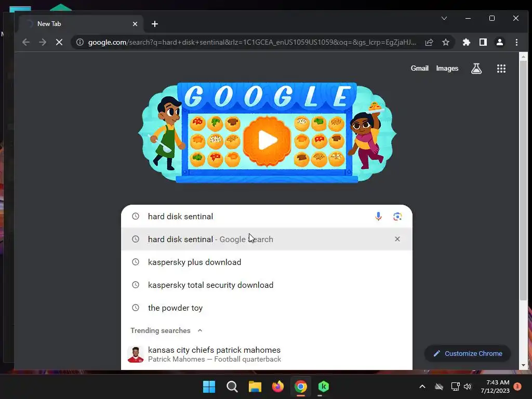Show hidden system tray icons
Image resolution: width=532 pixels, height=399 pixels.
click(422, 387)
